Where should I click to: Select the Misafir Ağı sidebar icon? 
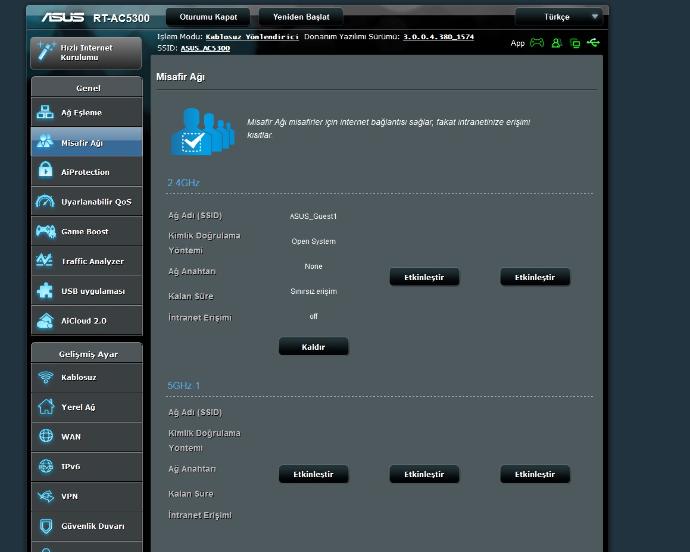[x=45, y=142]
